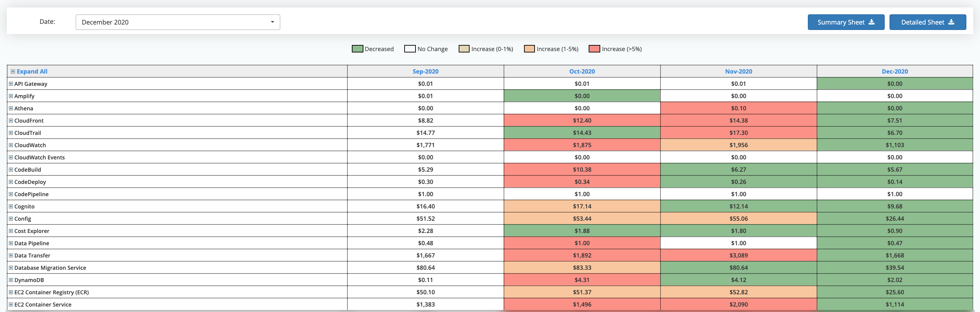Click the Database Migration Service name
The height and width of the screenshot is (312, 980).
click(50, 267)
